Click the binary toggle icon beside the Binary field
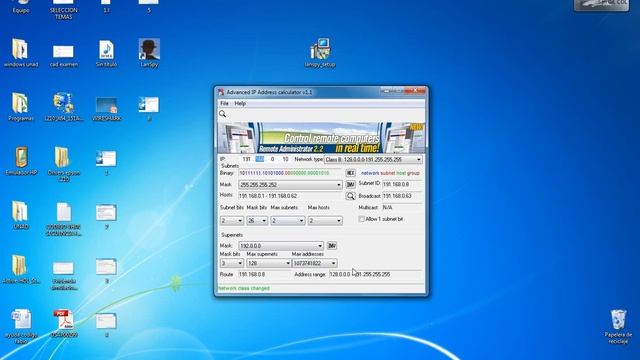 tap(350, 173)
